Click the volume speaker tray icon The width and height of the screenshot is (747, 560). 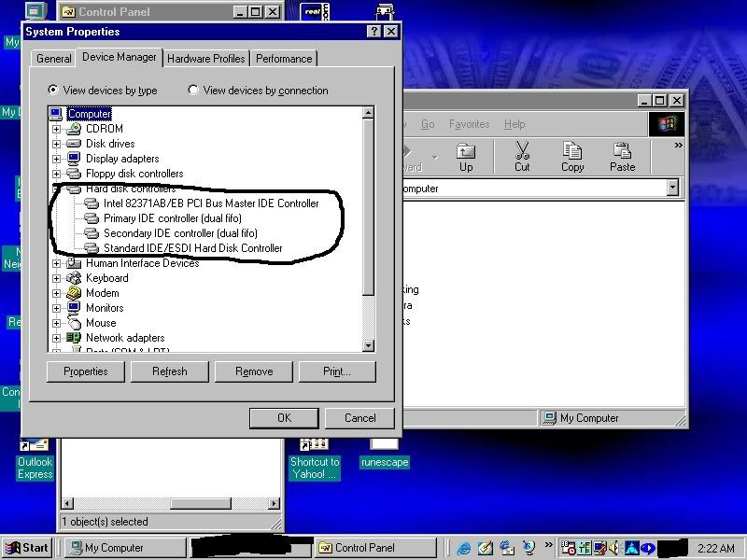pyautogui.click(x=614, y=548)
